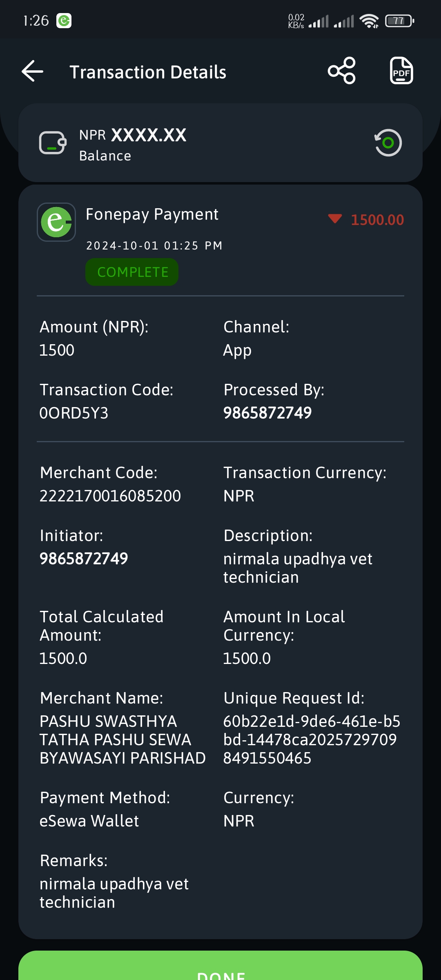441x980 pixels.
Task: Tap the Merchant Code 2222170016085200
Action: tap(110, 496)
